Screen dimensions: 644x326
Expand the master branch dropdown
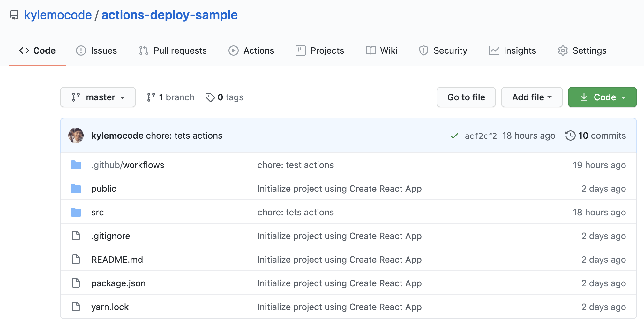point(98,97)
